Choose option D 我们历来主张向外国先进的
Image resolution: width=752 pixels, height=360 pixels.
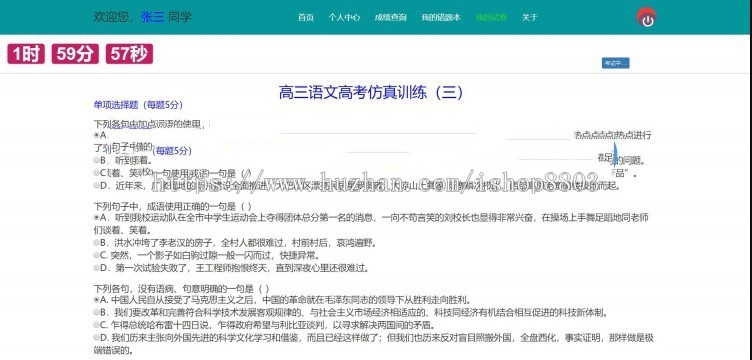tap(97, 337)
